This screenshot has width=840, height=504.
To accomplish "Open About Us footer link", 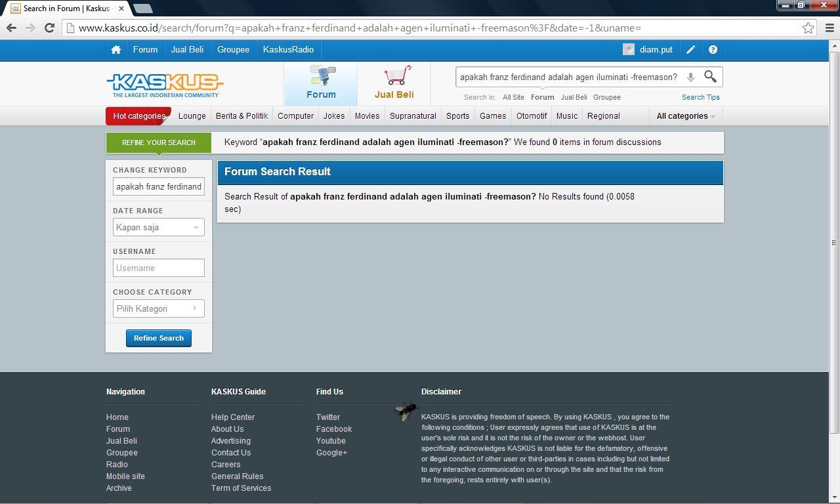I will 227,429.
